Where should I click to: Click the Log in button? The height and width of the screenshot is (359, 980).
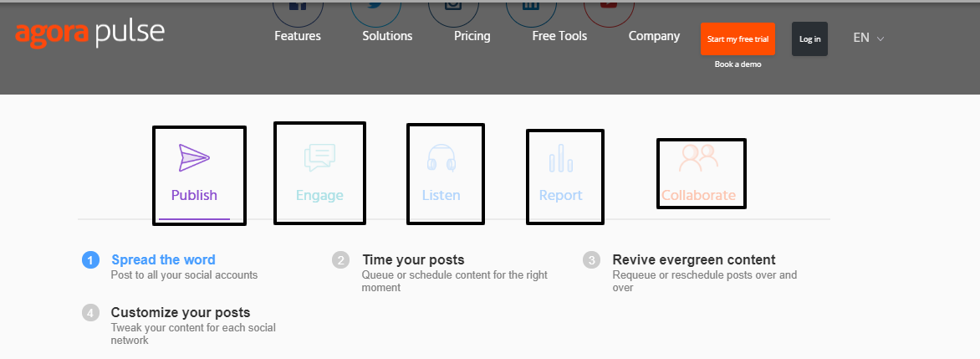click(x=809, y=38)
